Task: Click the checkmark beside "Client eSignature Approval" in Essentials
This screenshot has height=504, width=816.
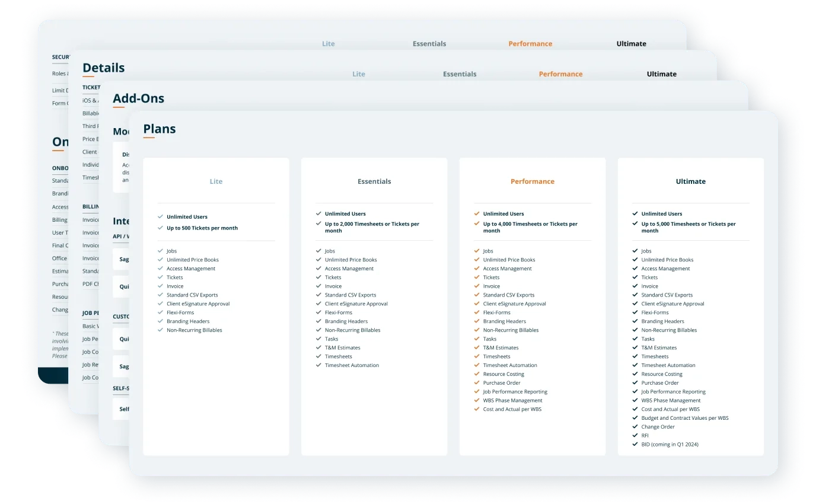Action: [318, 304]
